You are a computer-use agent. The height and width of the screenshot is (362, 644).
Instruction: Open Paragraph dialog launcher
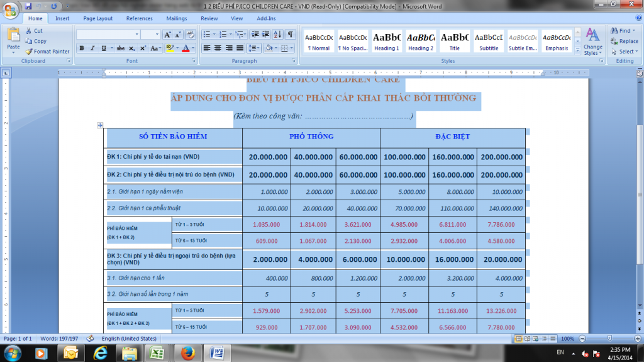click(x=294, y=60)
